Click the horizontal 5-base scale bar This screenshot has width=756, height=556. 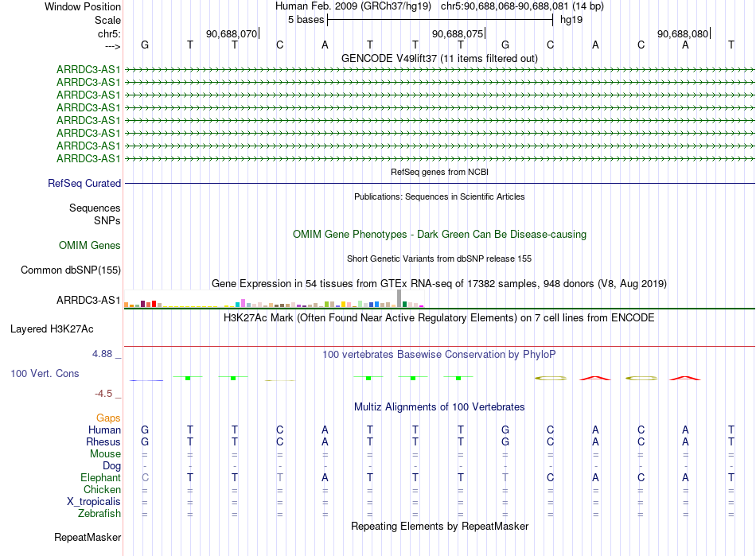(x=440, y=20)
